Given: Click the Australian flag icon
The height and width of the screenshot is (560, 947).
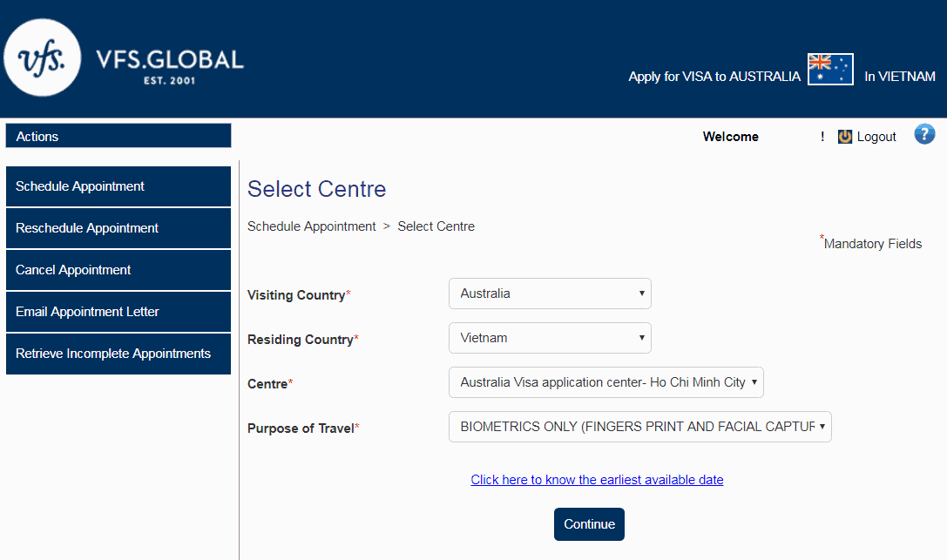Looking at the screenshot, I should pyautogui.click(x=830, y=70).
